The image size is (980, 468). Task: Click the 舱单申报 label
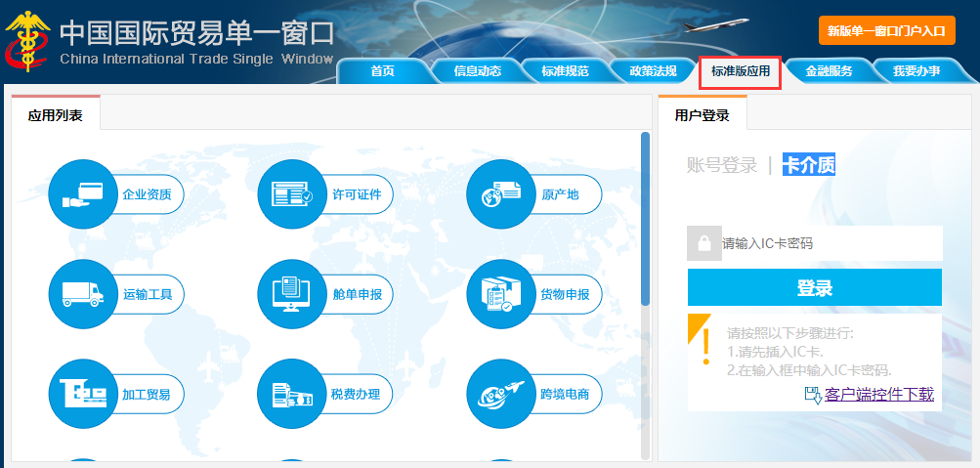[x=358, y=294]
